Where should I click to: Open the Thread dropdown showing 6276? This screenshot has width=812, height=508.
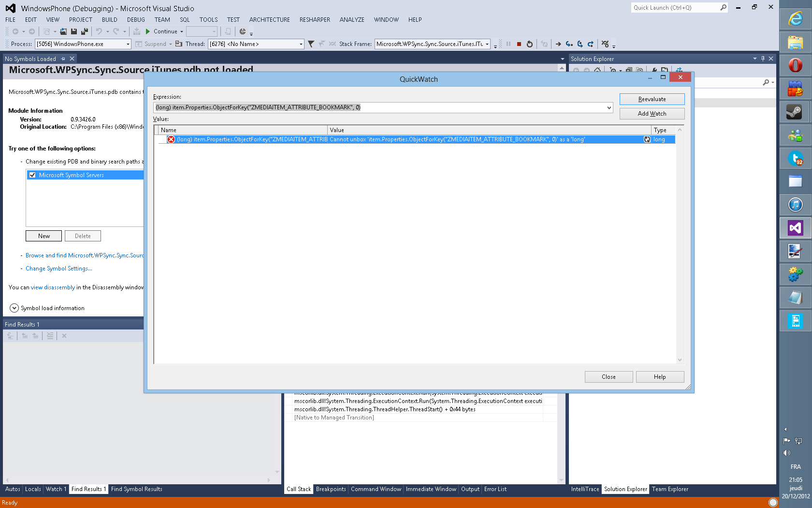[x=301, y=44]
